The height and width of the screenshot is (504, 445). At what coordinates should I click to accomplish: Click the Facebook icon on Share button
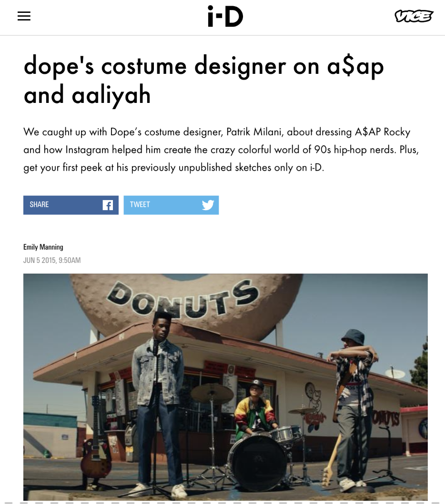[x=108, y=205]
